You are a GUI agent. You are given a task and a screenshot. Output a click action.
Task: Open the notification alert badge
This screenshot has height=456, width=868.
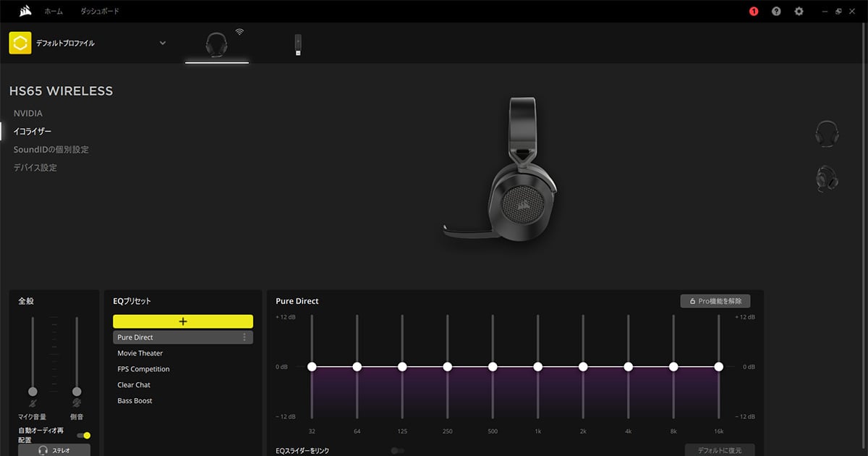point(754,12)
